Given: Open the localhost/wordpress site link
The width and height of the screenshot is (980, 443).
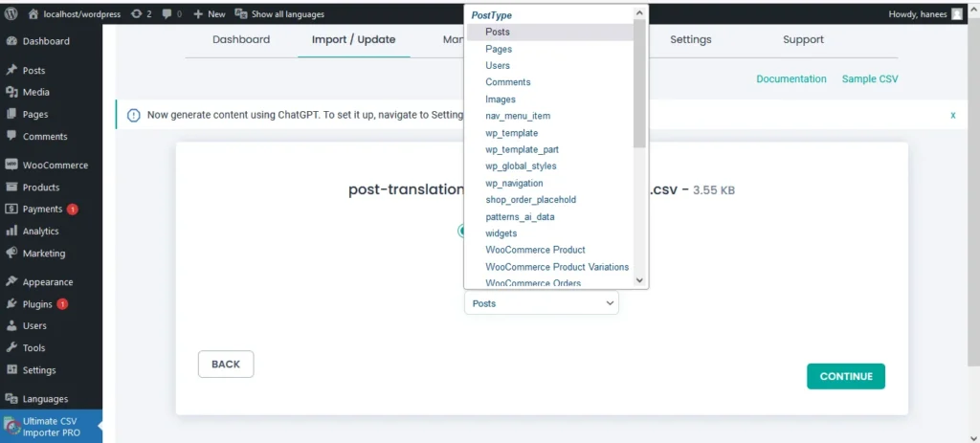Looking at the screenshot, I should [x=82, y=13].
